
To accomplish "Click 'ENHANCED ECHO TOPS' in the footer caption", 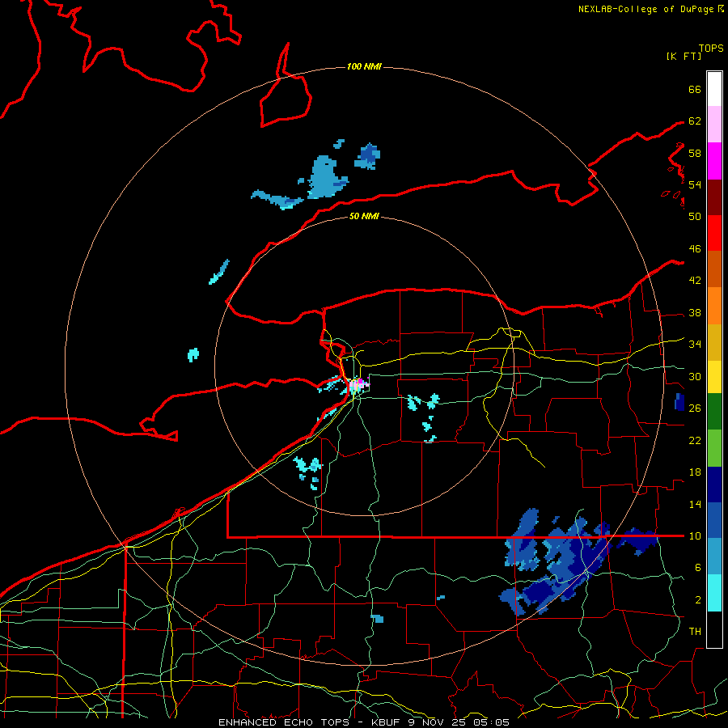I will click(284, 722).
